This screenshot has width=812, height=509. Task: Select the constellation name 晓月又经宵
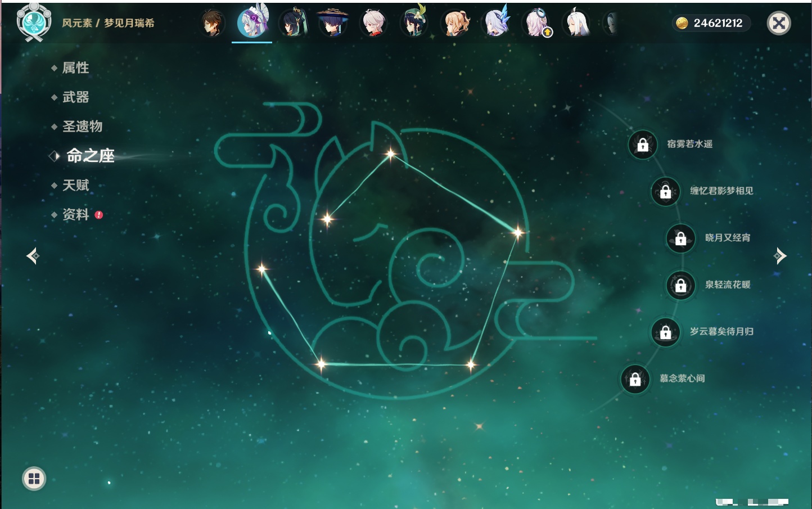(728, 237)
